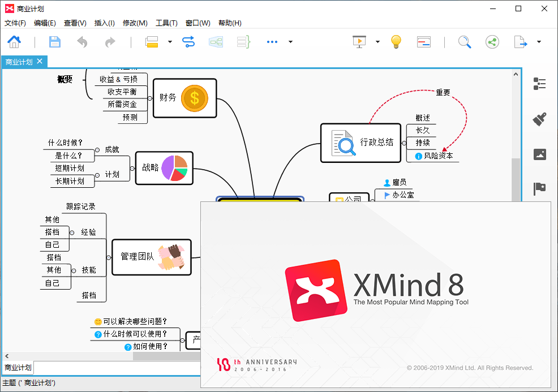Click the summary bracket icon
This screenshot has width=558, height=392.
click(244, 42)
